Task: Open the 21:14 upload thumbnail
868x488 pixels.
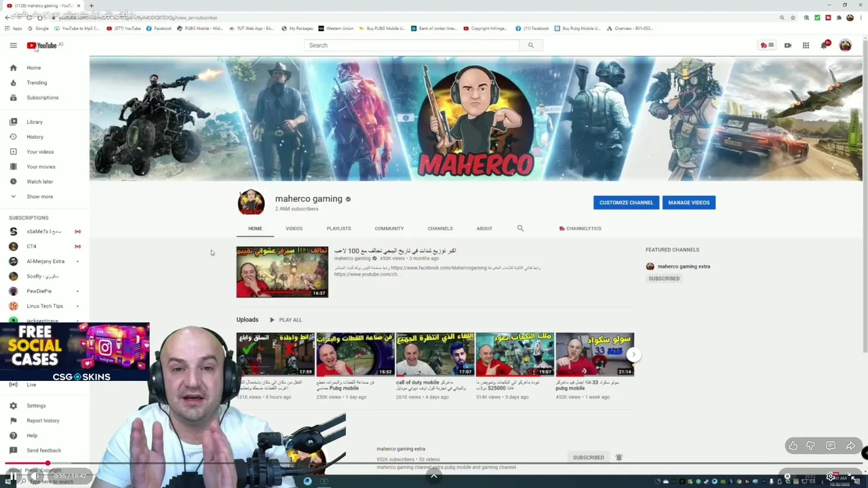Action: point(595,354)
